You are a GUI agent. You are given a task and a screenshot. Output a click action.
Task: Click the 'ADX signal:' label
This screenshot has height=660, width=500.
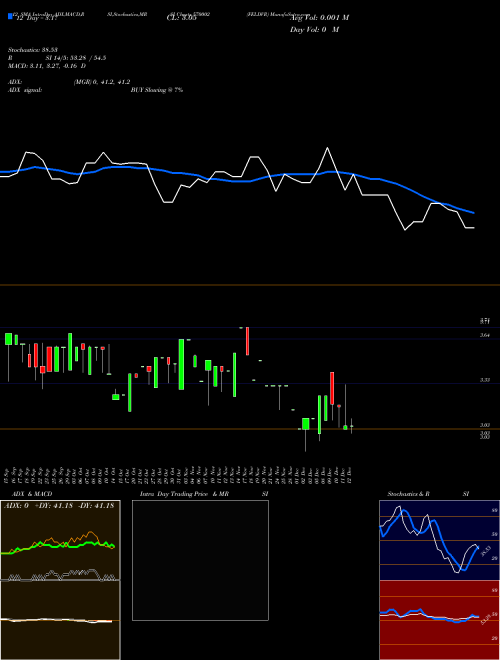pos(25,90)
